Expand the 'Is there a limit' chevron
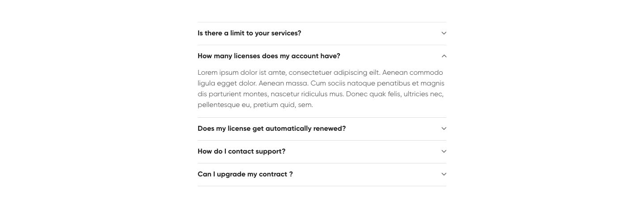Screen dimensions: 644x210 444,33
